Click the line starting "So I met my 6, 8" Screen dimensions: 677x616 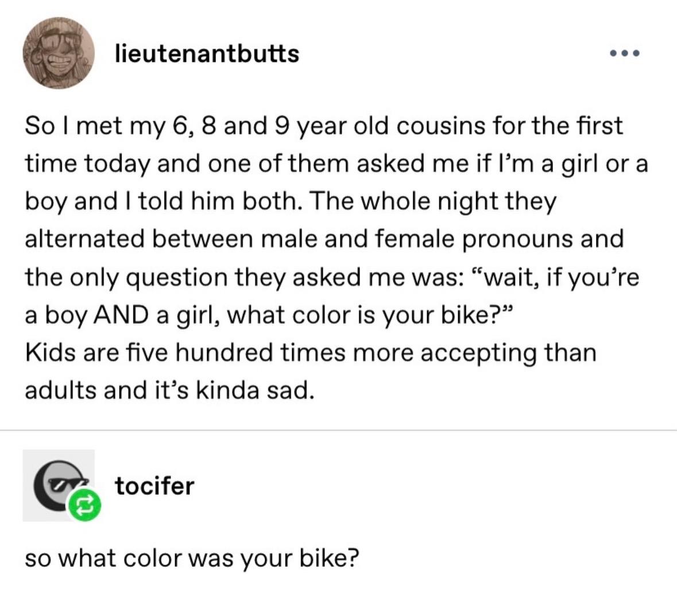point(323,126)
